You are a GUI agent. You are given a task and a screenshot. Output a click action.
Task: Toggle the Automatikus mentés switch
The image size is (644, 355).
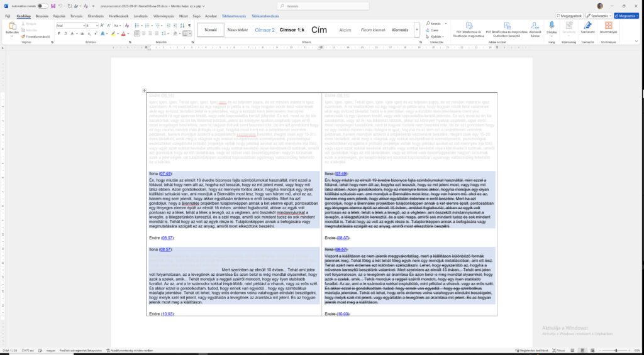coord(42,6)
